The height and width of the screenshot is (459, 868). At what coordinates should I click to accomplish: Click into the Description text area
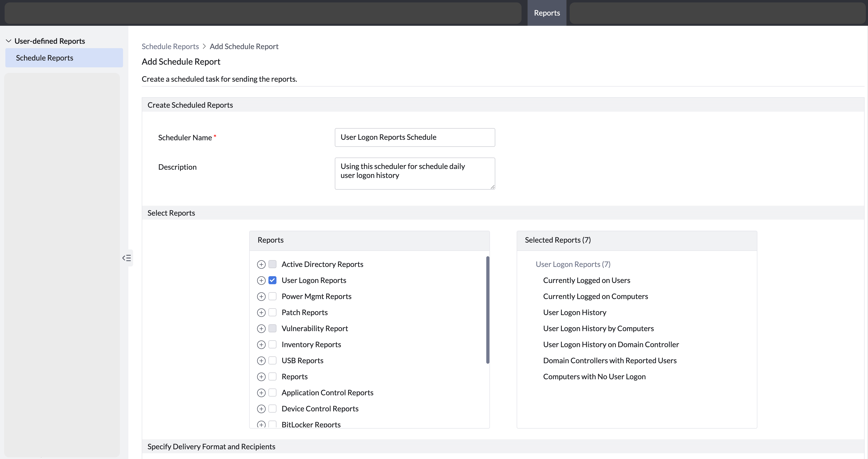415,173
